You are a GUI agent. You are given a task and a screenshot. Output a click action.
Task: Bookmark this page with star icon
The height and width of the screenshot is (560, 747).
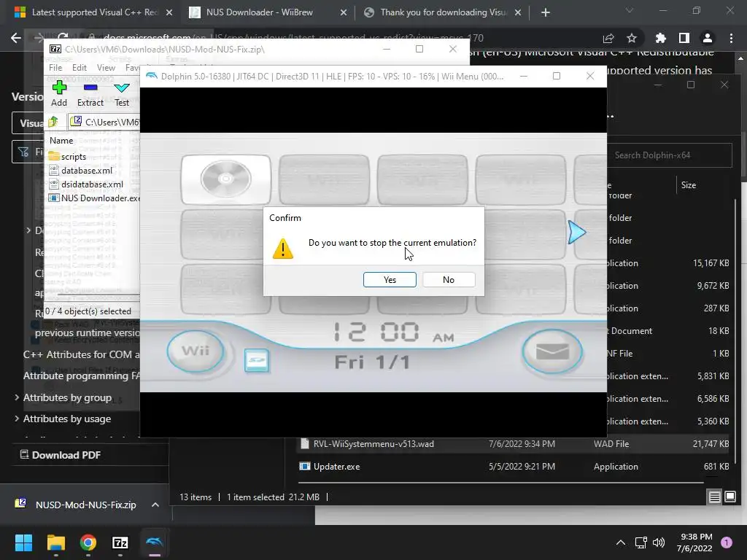pos(632,38)
